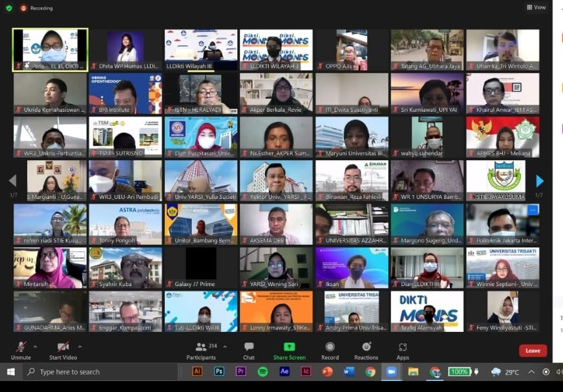Unmute the microphone
Viewport: 563px width, 392px height.
pos(21,350)
